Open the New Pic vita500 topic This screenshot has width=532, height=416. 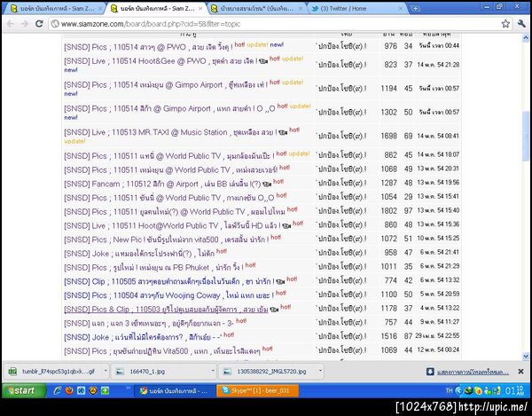pos(167,239)
